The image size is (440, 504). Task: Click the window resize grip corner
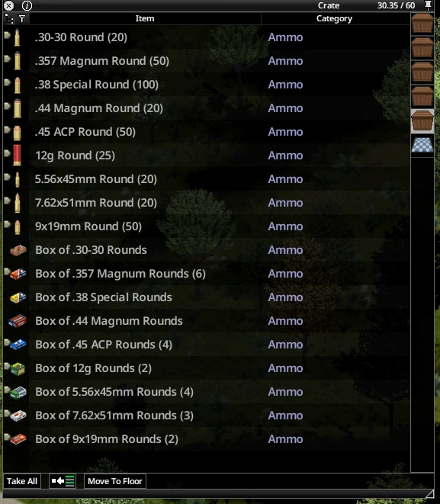coord(429,494)
